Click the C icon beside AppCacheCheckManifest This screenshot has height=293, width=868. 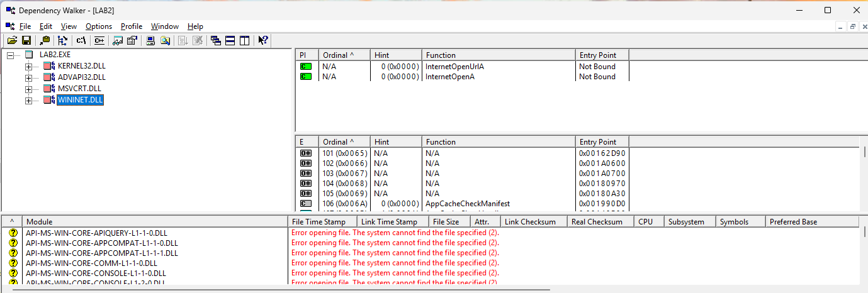[x=307, y=203]
